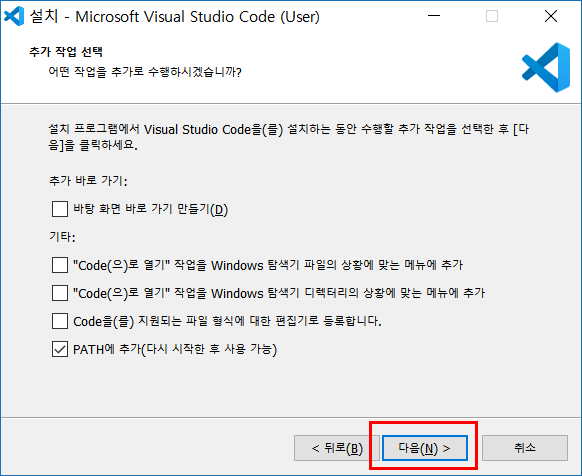582x476 pixels.
Task: Click the 추가 작업 선택 heading
Action: tap(66, 52)
